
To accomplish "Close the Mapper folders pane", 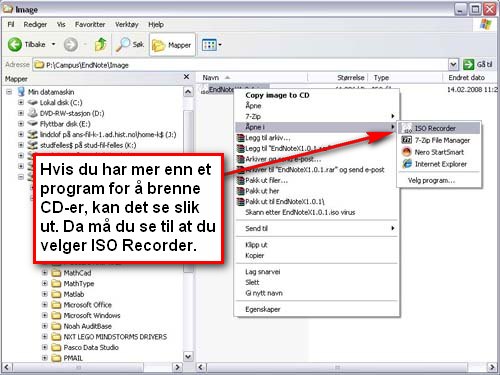I will [186, 77].
